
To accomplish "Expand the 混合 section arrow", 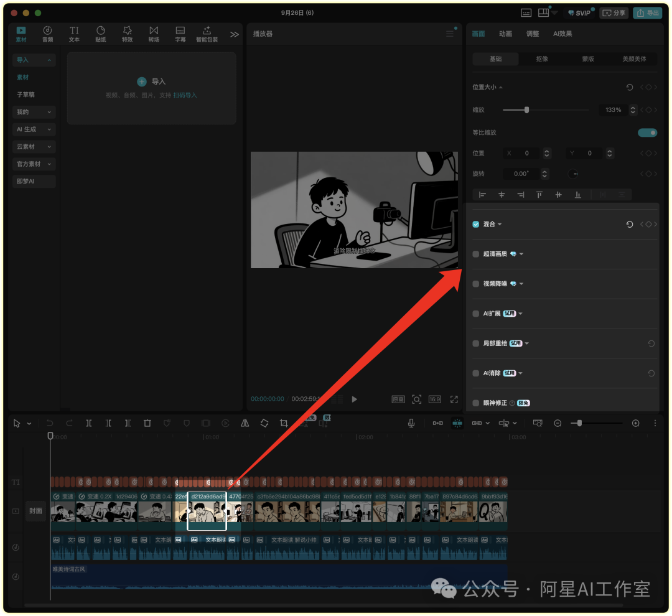I will point(500,224).
